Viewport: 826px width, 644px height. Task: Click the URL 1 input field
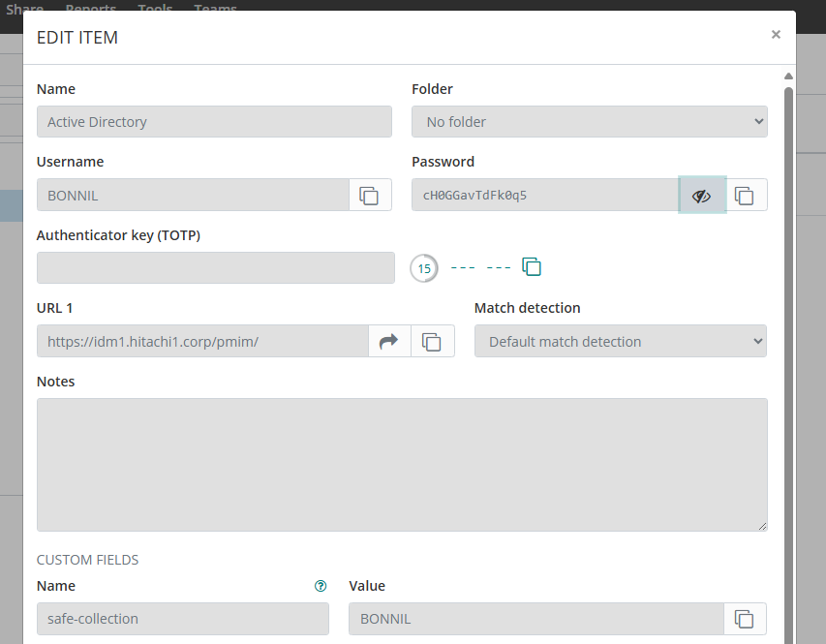tap(202, 341)
